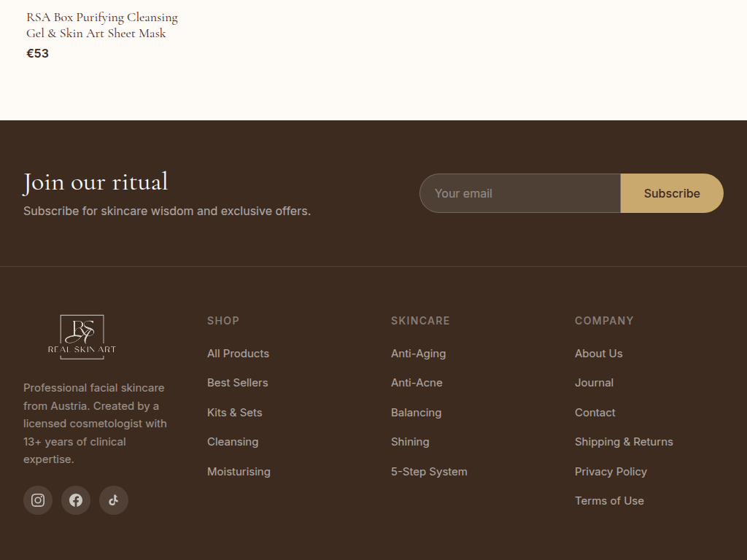Screen dimensions: 747x560
Task: Open the Anti-Acne skincare link
Action: tap(417, 383)
